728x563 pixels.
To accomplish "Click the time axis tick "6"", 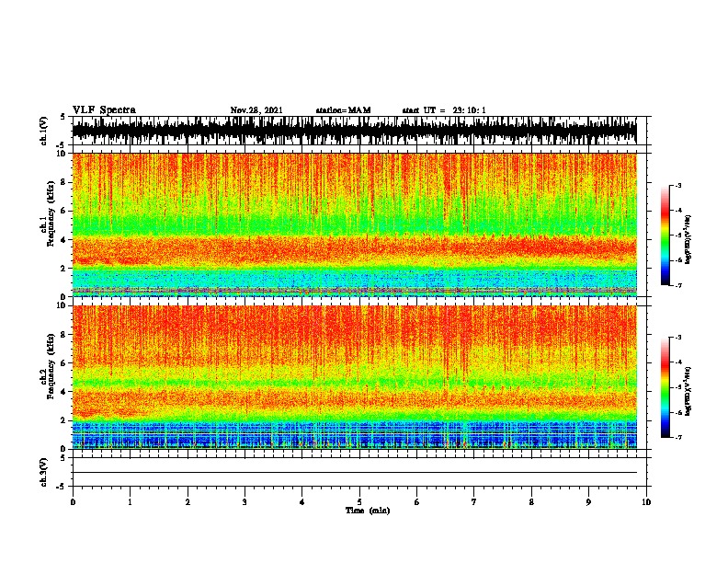I will point(416,502).
